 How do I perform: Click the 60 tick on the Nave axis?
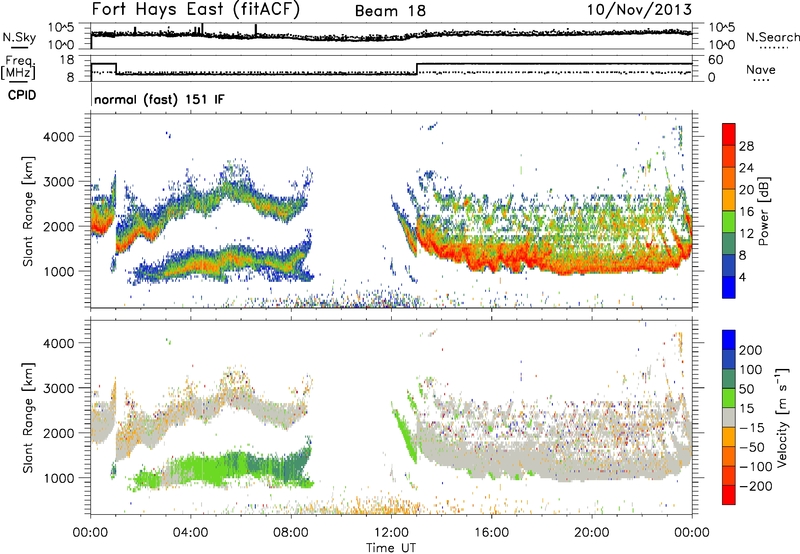pos(715,60)
